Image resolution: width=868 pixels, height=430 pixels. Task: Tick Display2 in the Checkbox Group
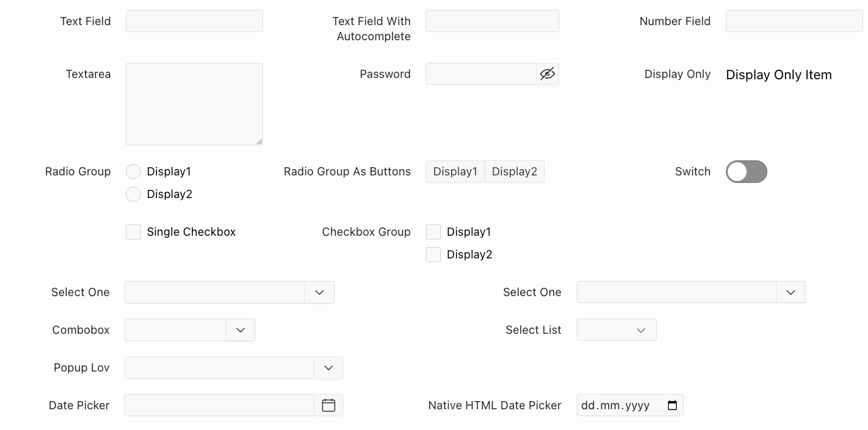coord(433,255)
